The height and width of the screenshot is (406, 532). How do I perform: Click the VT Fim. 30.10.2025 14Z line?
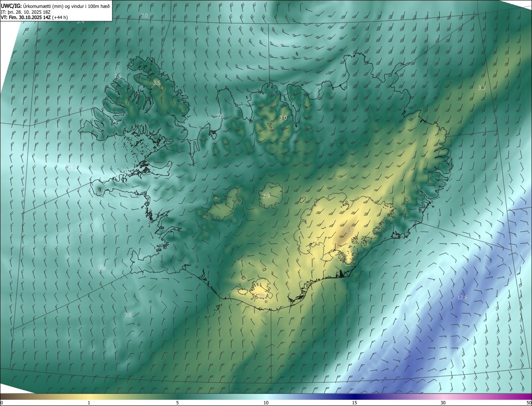[34, 17]
